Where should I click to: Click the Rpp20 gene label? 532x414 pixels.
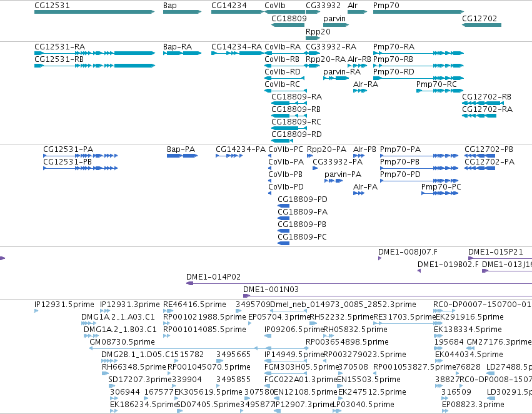(x=318, y=31)
